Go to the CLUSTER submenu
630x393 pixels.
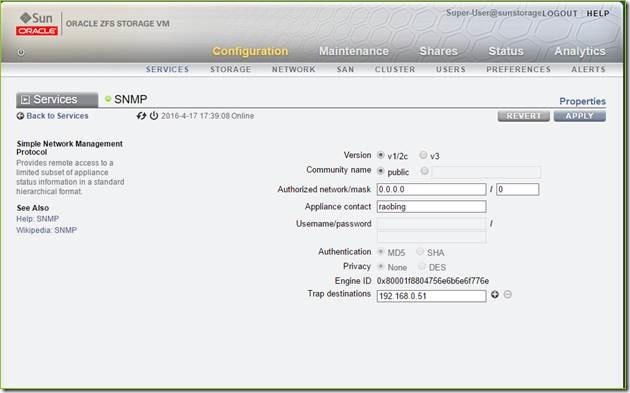pos(395,70)
